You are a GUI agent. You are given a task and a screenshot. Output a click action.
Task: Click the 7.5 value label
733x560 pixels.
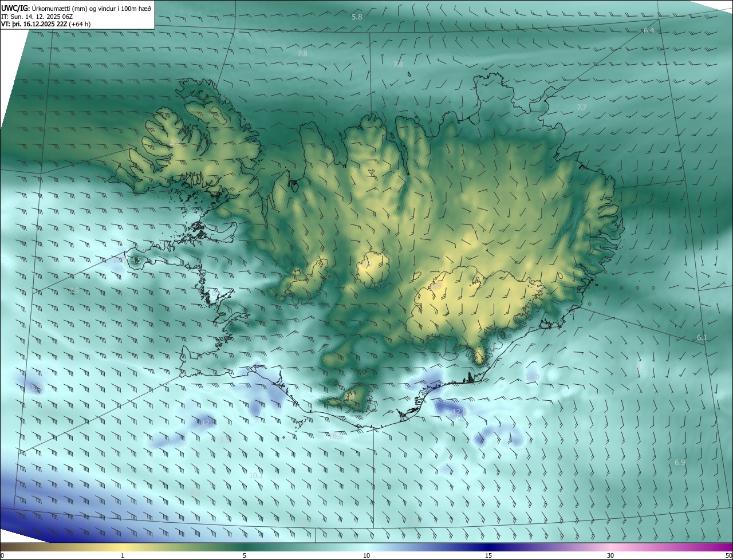pos(73,291)
